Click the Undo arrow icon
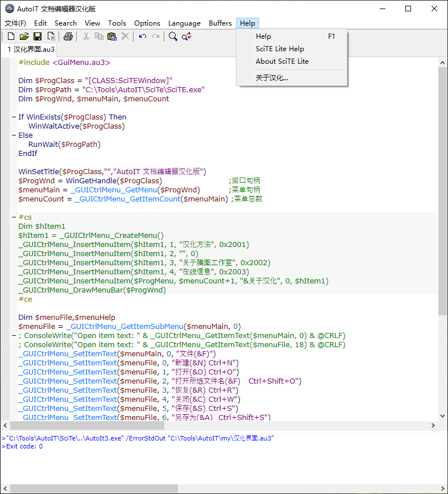 click(142, 36)
